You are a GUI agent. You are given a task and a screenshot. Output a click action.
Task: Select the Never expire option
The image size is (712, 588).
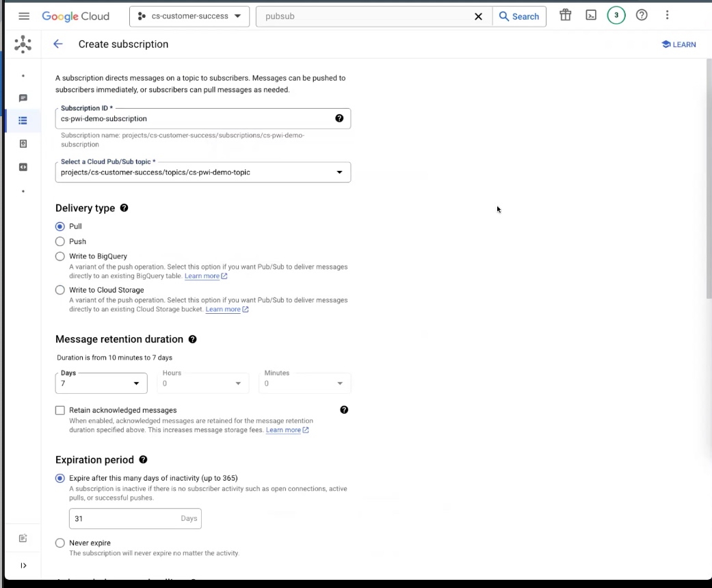pos(60,543)
